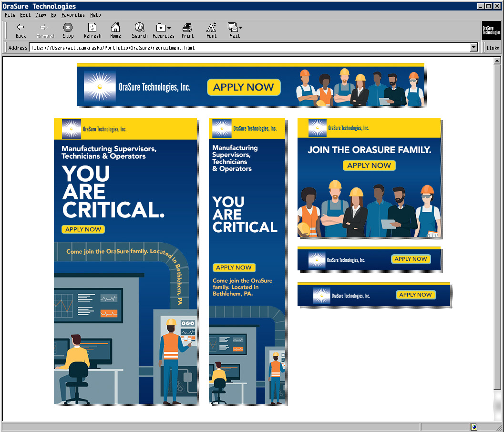Viewport: 504px width, 432px height.
Task: Click the sunburst logo in leaderboard banner
Action: coord(100,86)
